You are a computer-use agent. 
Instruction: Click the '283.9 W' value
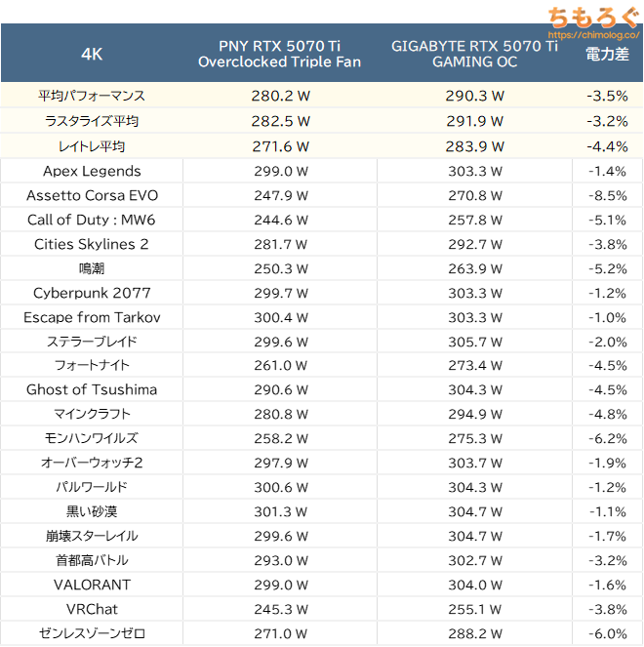(x=474, y=146)
